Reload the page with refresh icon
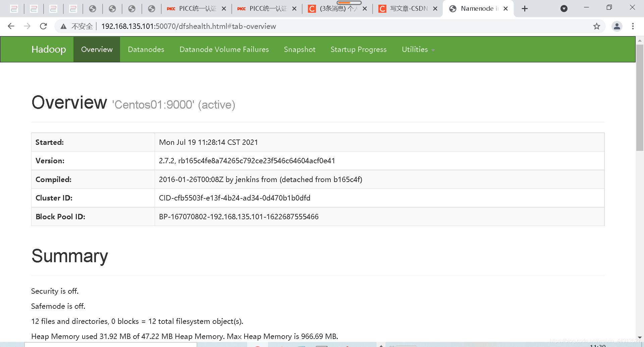 tap(43, 26)
